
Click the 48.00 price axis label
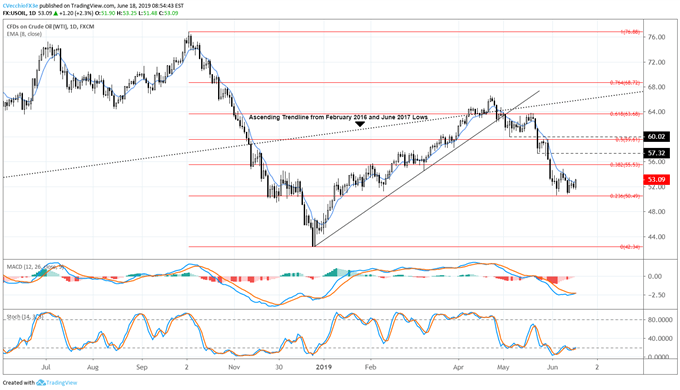(x=656, y=212)
